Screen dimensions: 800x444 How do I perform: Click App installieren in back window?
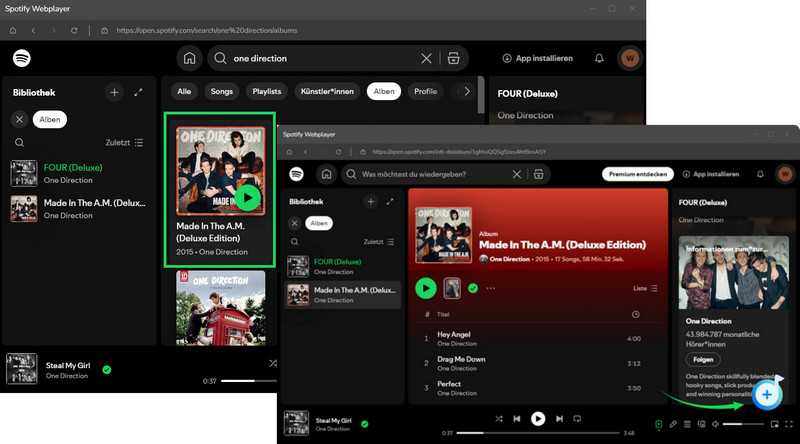pyautogui.click(x=538, y=58)
